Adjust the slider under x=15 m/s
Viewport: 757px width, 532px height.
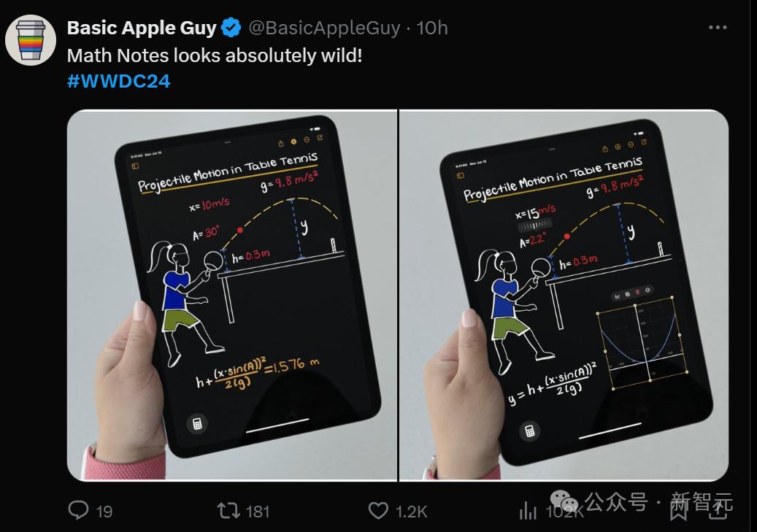pos(536,227)
